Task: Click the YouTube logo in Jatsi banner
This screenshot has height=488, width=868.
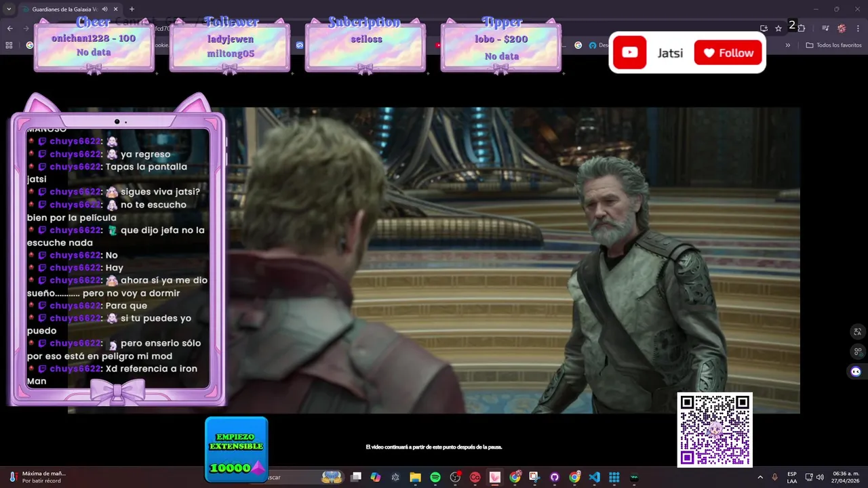Action: 630,53
